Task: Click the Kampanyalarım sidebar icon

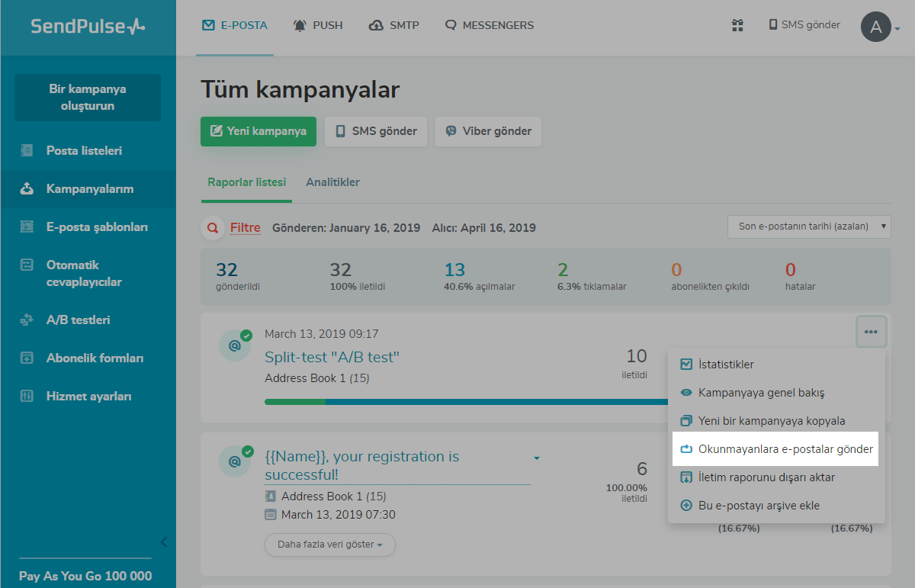Action: (27, 189)
